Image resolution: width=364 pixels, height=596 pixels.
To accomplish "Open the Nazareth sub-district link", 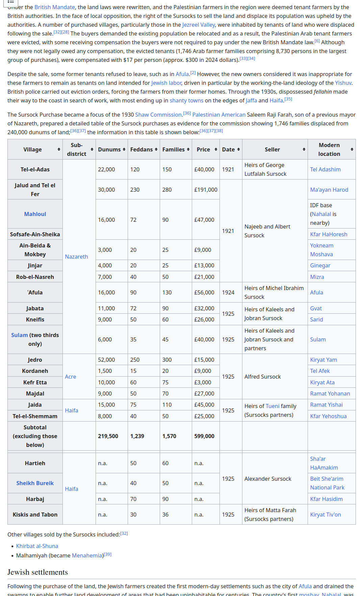I will 76,257.
